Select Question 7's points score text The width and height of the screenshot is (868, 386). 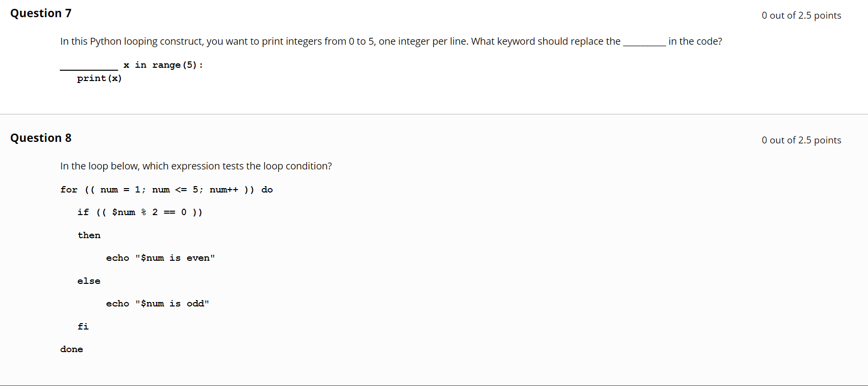801,15
